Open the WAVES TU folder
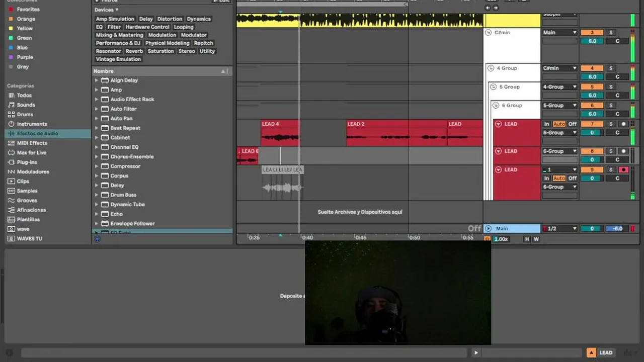Viewport: 644px width, 362px height. click(30, 239)
